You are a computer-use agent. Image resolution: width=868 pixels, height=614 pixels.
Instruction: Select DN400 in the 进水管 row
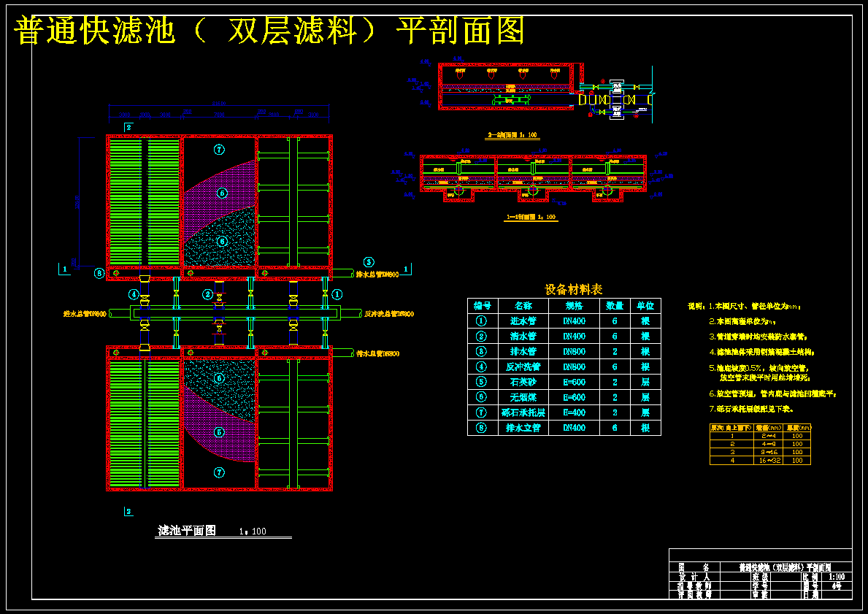tap(574, 321)
